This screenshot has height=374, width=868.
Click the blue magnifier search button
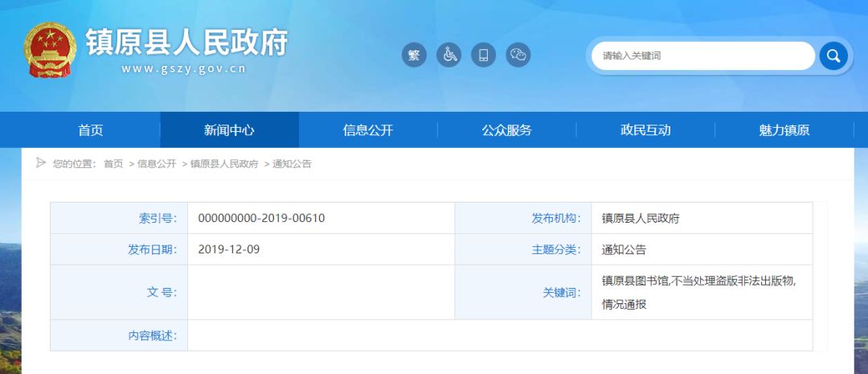pos(833,55)
